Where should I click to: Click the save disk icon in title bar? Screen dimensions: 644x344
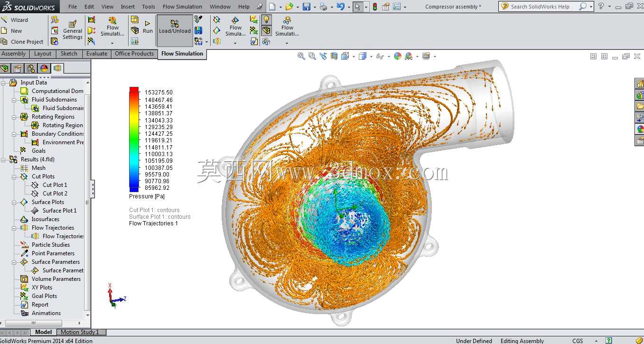pos(306,7)
